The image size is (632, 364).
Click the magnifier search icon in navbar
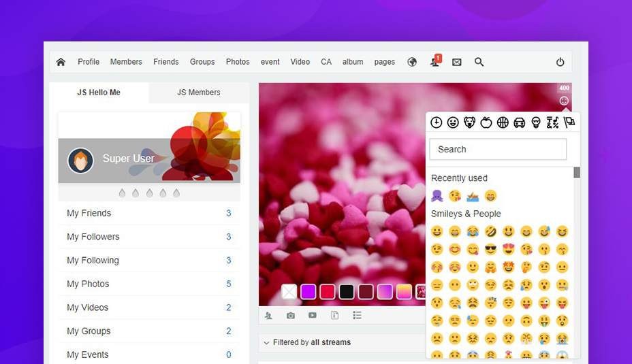[x=479, y=62]
